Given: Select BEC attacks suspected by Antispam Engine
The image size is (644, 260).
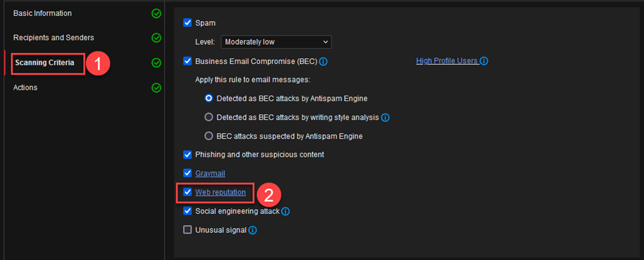Looking at the screenshot, I should pos(209,136).
